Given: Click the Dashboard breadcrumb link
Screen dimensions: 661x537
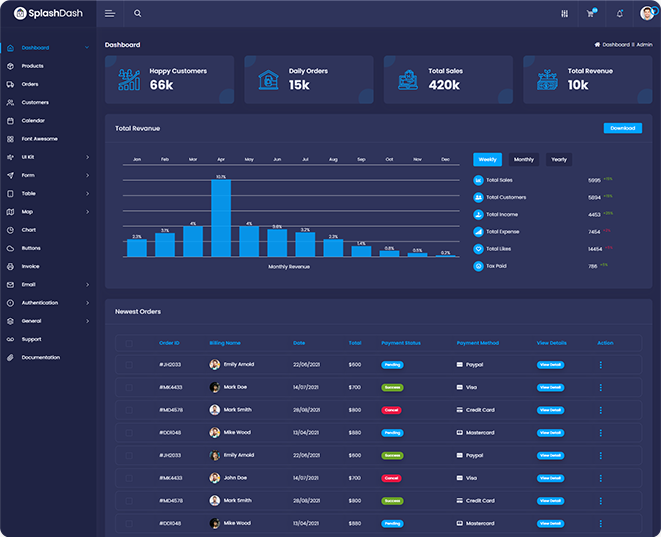Looking at the screenshot, I should tap(615, 45).
